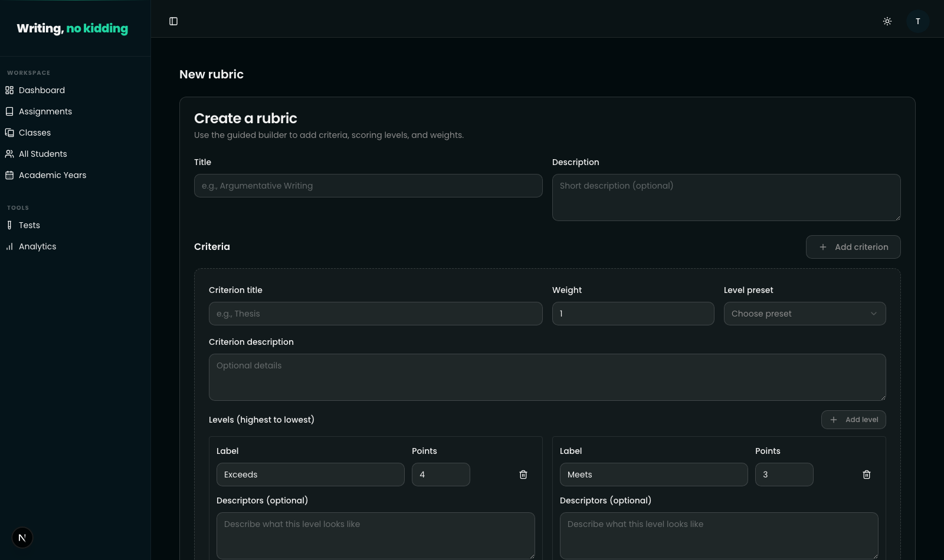Delete the Exceeds level with trash icon
The image size is (944, 560).
click(x=523, y=475)
